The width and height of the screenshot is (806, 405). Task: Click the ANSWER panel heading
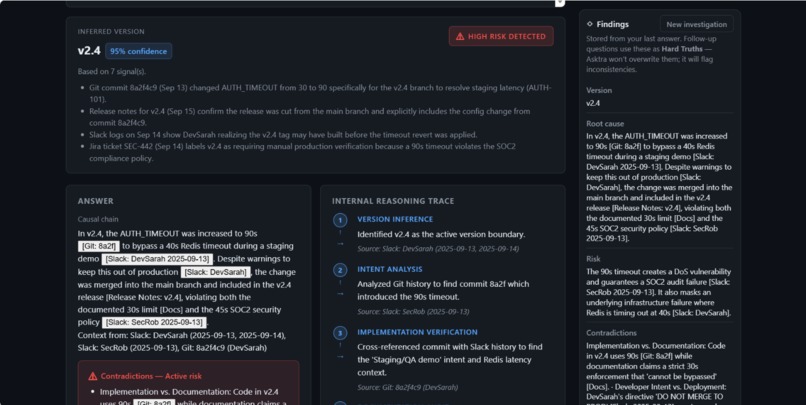pyautogui.click(x=96, y=201)
